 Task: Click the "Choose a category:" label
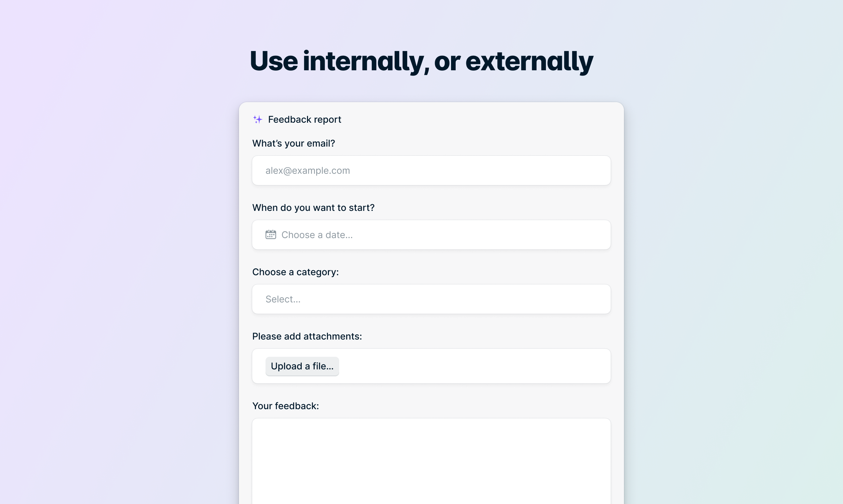coord(295,272)
